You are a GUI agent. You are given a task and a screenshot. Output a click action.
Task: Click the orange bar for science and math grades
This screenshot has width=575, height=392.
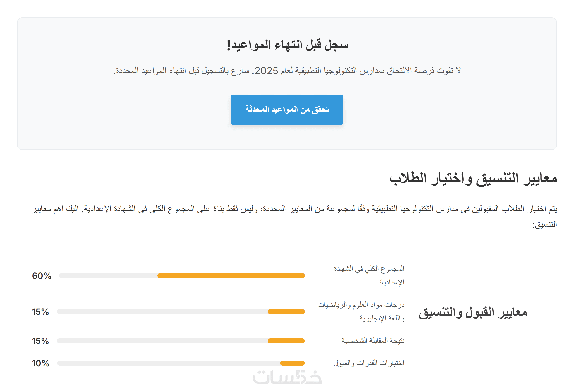tap(286, 312)
